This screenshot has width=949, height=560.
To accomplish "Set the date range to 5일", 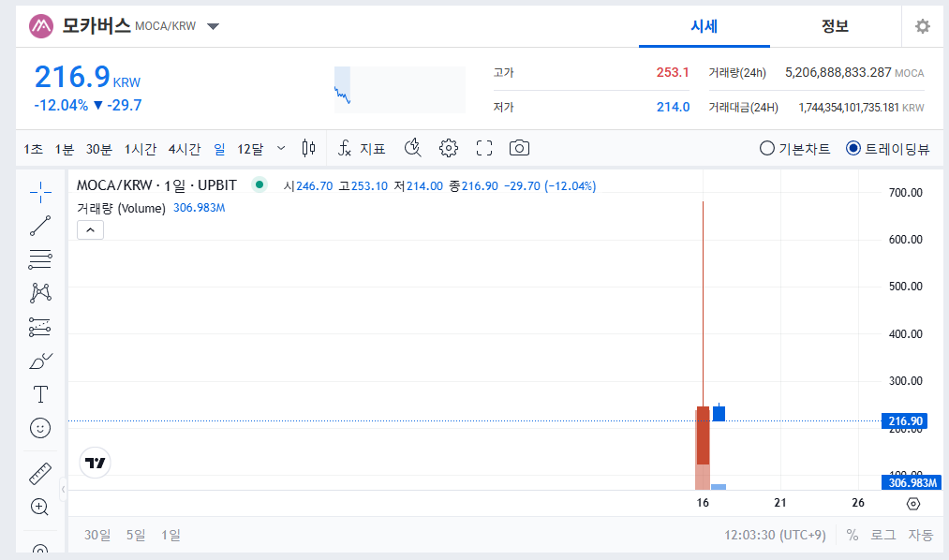I will point(136,535).
